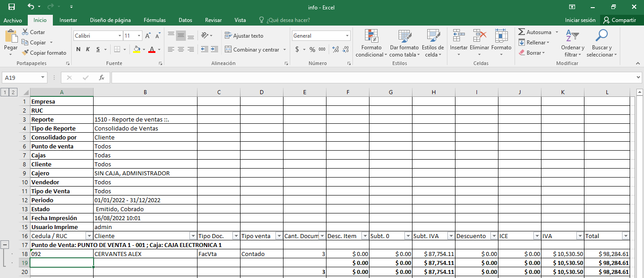Open Buscar y seleccionar magnifier
This screenshot has width=644, height=278.
pyautogui.click(x=601, y=36)
